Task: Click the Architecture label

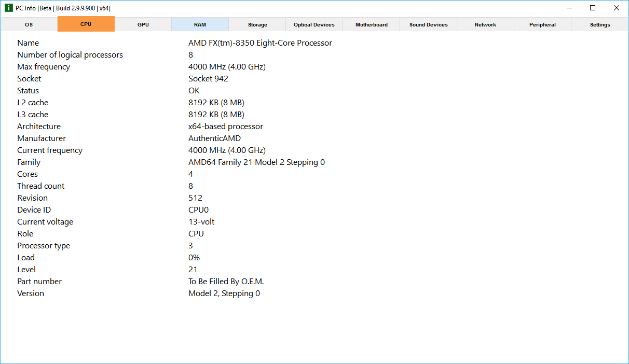Action: 39,127
